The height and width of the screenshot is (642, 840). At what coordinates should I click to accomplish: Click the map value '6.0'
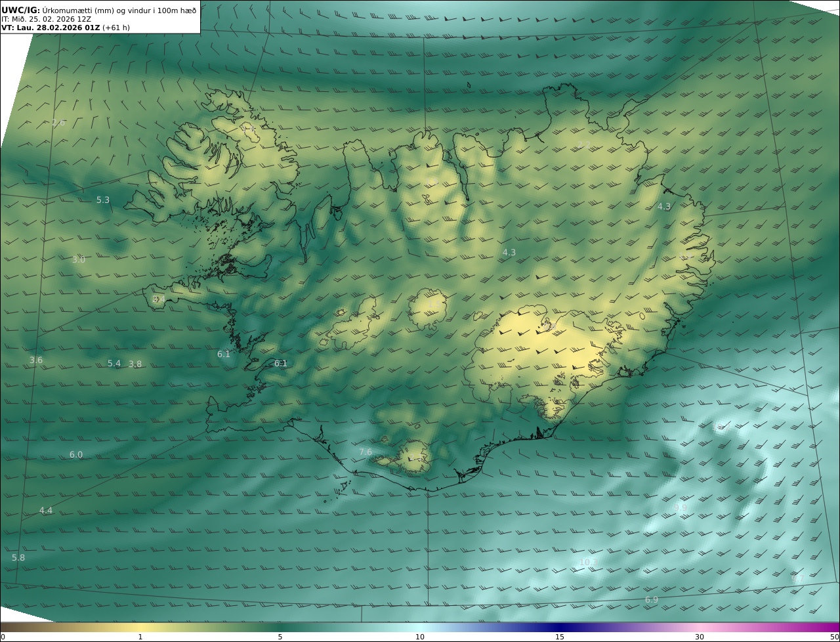coord(76,454)
